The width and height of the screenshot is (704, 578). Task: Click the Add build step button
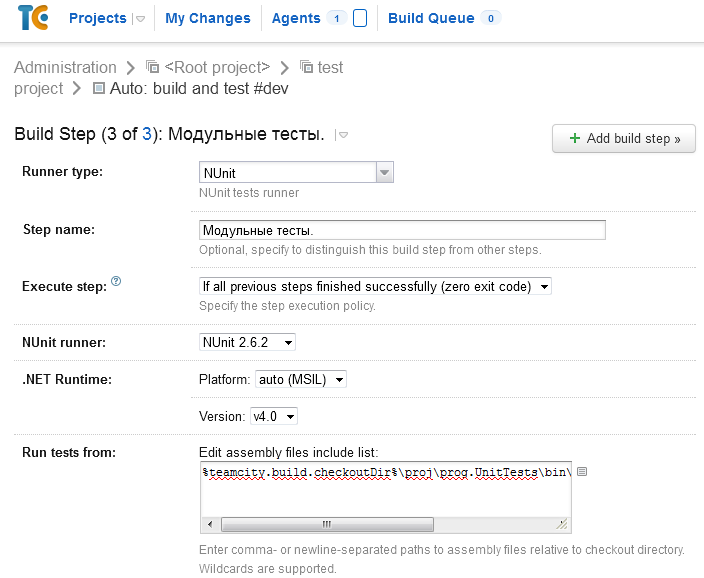624,138
